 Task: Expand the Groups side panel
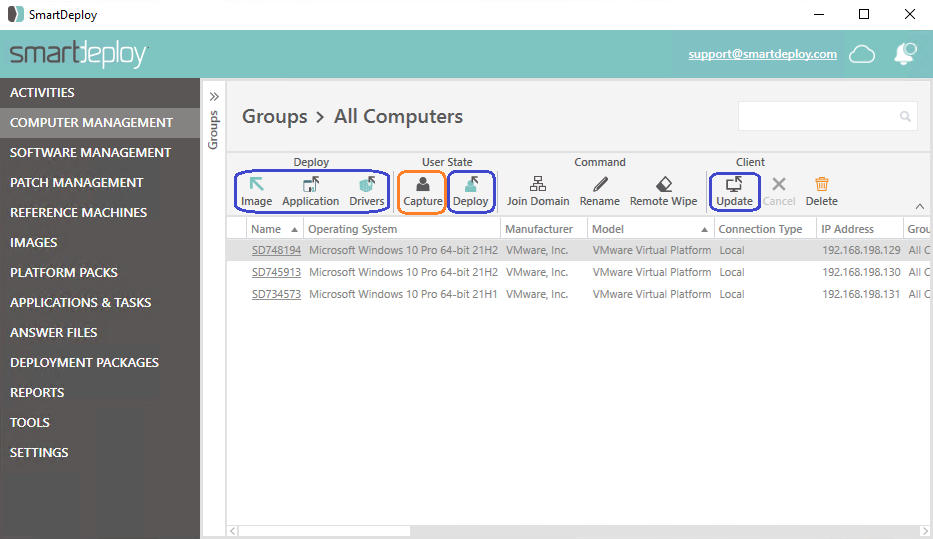tap(213, 96)
